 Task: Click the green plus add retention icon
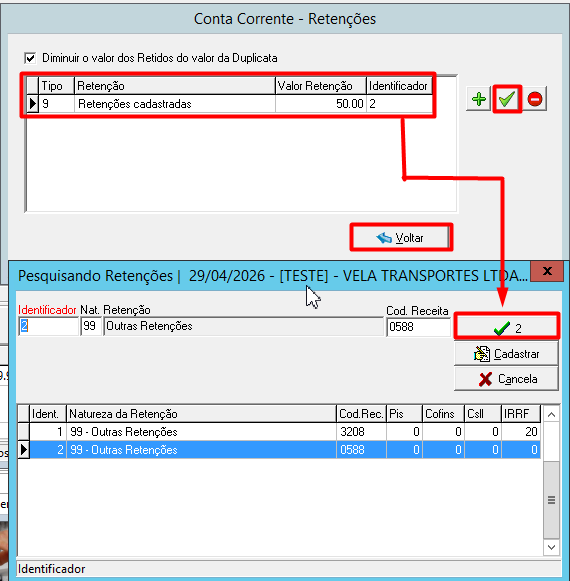click(x=478, y=99)
